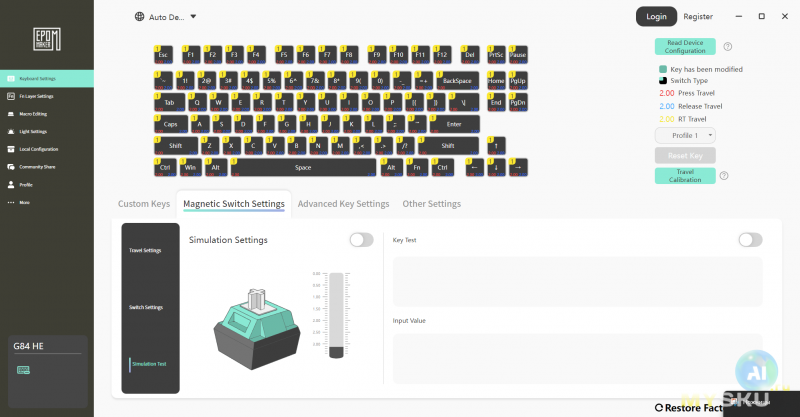Click the 3D magnetic switch preview
The image size is (800, 417).
pyautogui.click(x=257, y=329)
